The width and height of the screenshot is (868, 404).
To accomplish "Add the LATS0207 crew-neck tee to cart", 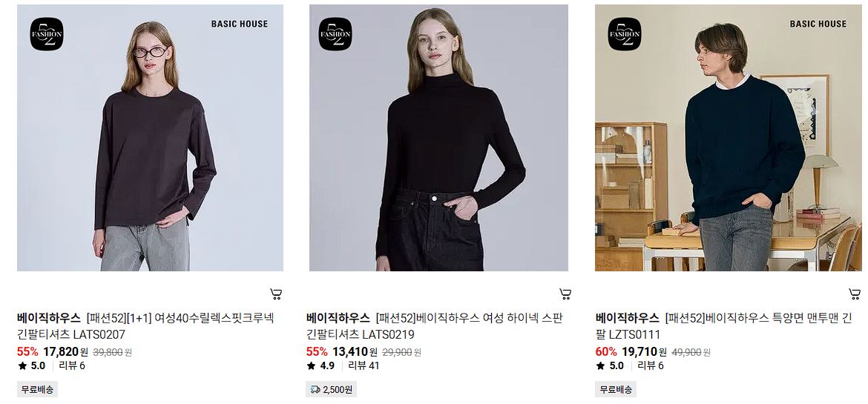I will coord(276,294).
